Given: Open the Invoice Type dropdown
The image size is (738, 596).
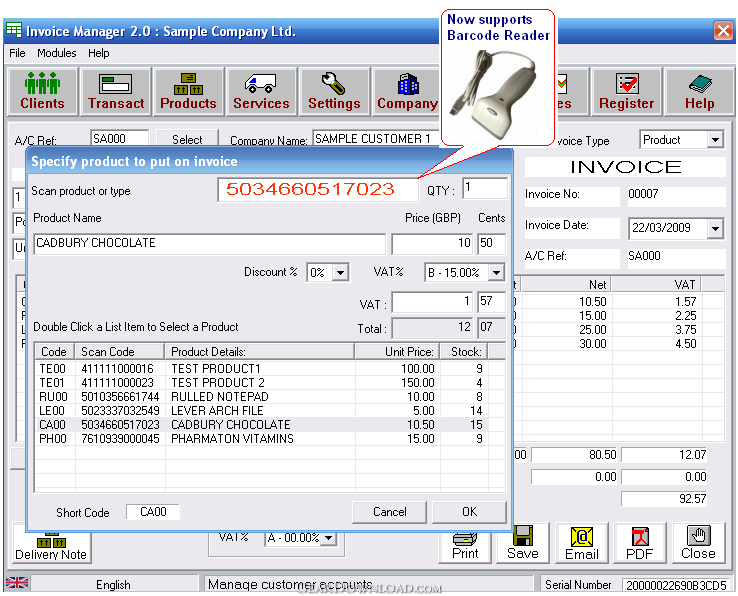Looking at the screenshot, I should (714, 141).
